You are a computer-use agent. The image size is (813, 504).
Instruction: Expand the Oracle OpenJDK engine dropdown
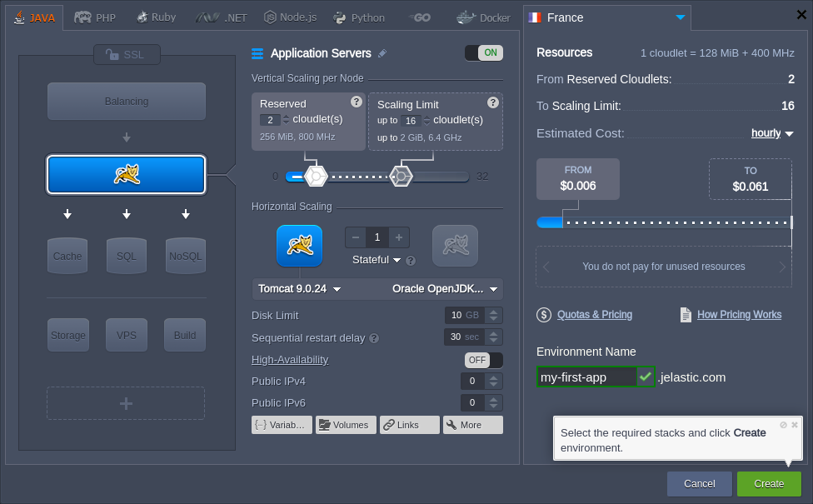[445, 289]
